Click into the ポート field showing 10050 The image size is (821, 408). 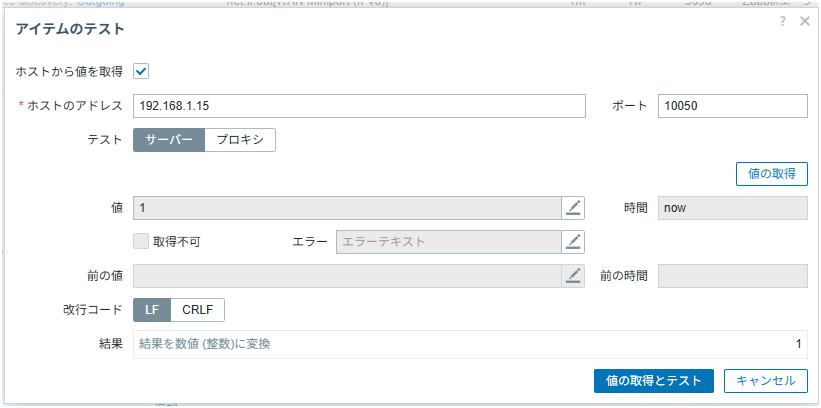[732, 106]
